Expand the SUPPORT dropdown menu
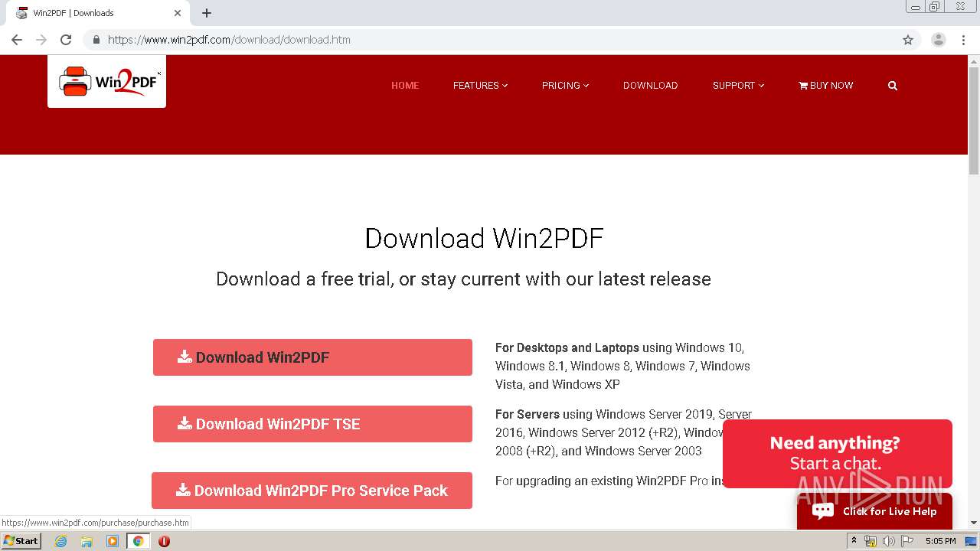Image resolution: width=980 pixels, height=551 pixels. tap(738, 86)
